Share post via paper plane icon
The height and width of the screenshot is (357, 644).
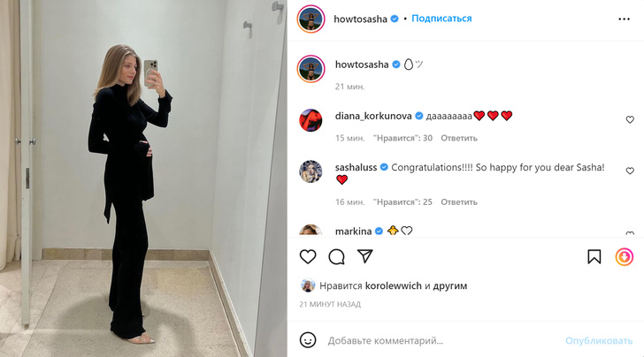click(x=364, y=256)
